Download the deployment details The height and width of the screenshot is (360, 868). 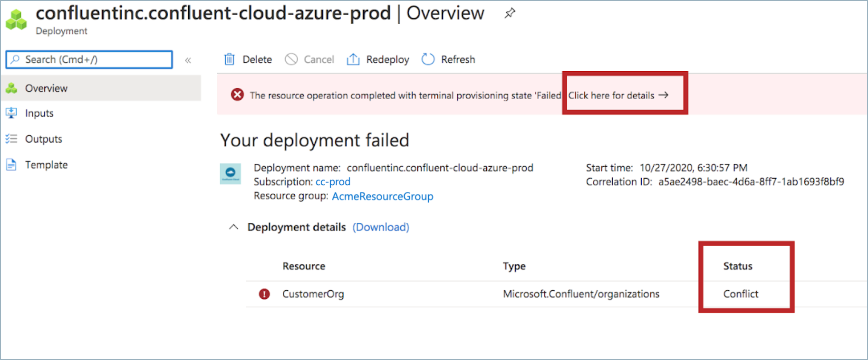[381, 227]
